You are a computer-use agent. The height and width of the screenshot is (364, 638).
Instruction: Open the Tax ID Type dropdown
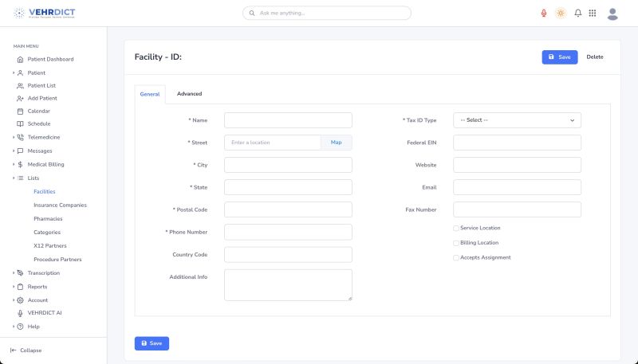click(x=517, y=120)
